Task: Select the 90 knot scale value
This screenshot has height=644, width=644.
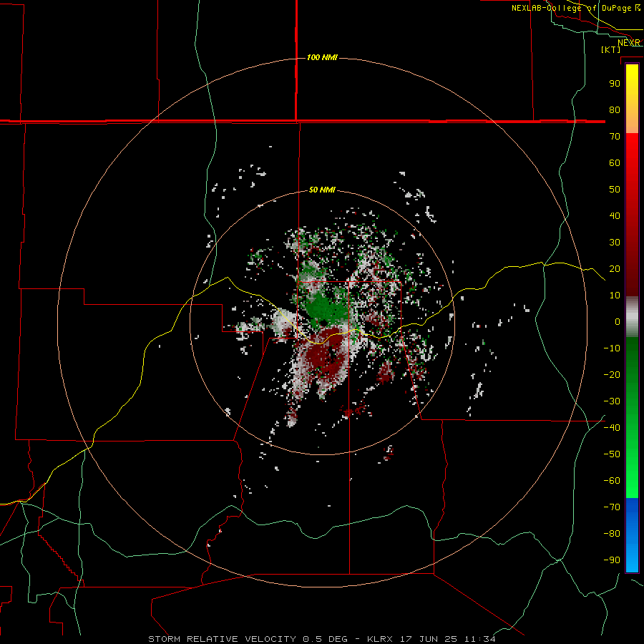Action: click(x=615, y=84)
